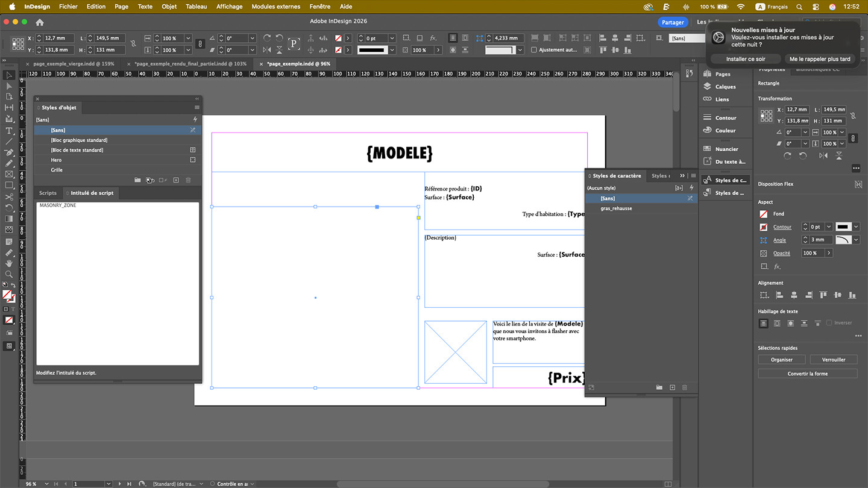This screenshot has height=488, width=868.
Task: Select the Text tool in the toolbox
Action: pos(9,131)
